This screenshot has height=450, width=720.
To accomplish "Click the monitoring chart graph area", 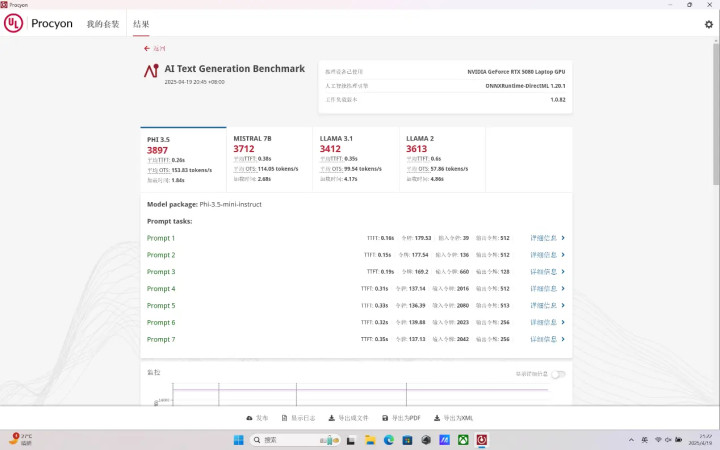I will click(360, 394).
